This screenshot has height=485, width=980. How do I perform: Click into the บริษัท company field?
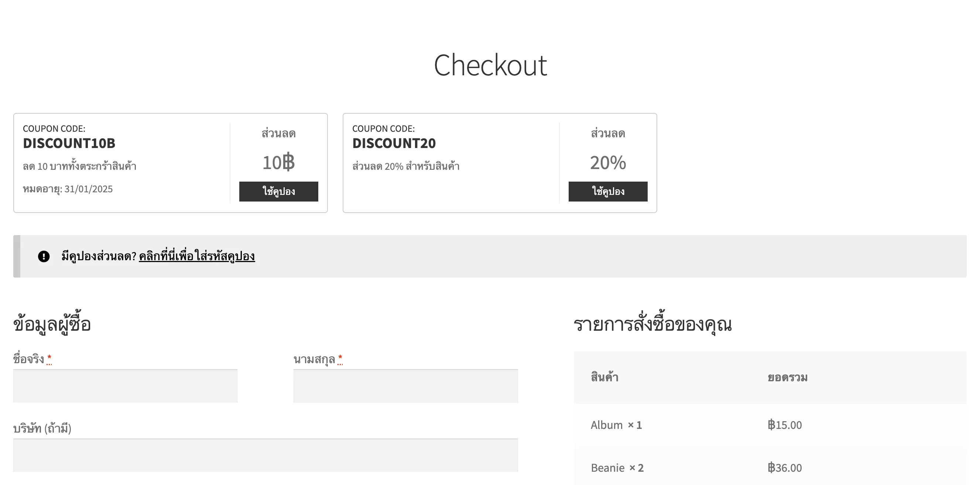click(x=265, y=455)
